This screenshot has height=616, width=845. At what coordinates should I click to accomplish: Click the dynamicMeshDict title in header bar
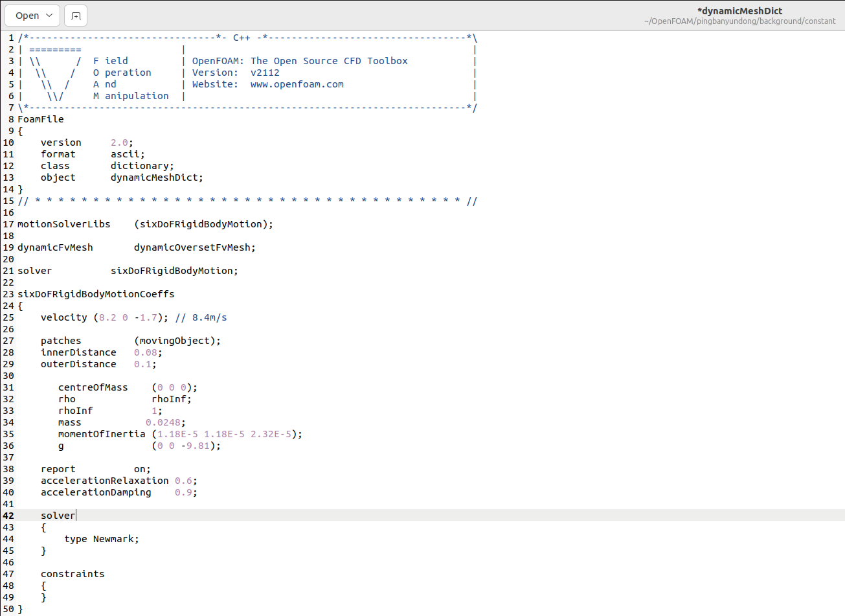pos(739,10)
